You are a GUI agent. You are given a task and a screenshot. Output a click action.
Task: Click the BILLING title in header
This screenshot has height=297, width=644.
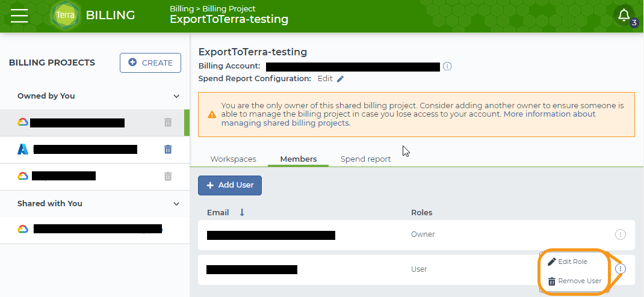(110, 15)
